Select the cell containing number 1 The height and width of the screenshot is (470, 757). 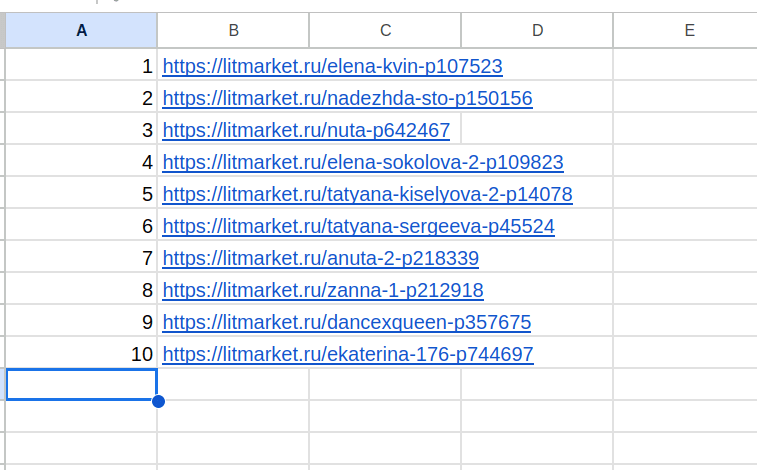pos(82,67)
